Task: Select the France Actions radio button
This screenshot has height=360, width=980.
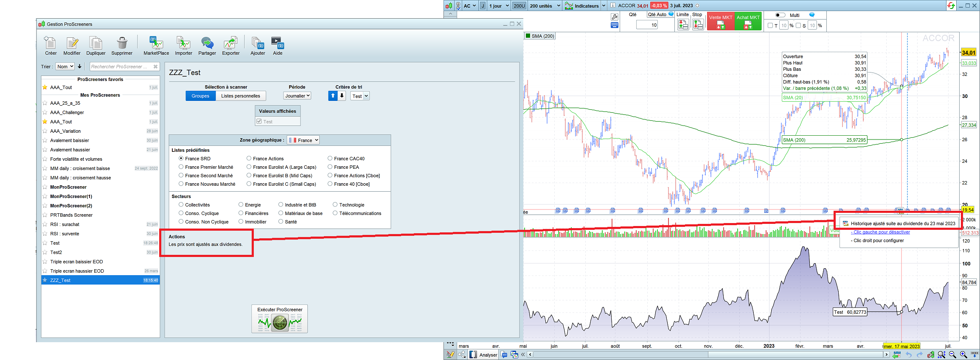Action: coord(249,159)
